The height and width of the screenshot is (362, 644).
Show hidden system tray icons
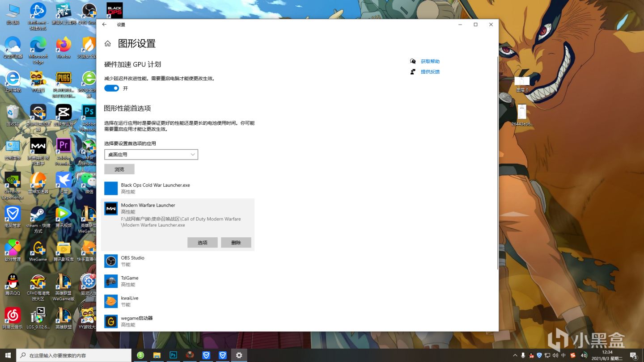tap(515, 355)
